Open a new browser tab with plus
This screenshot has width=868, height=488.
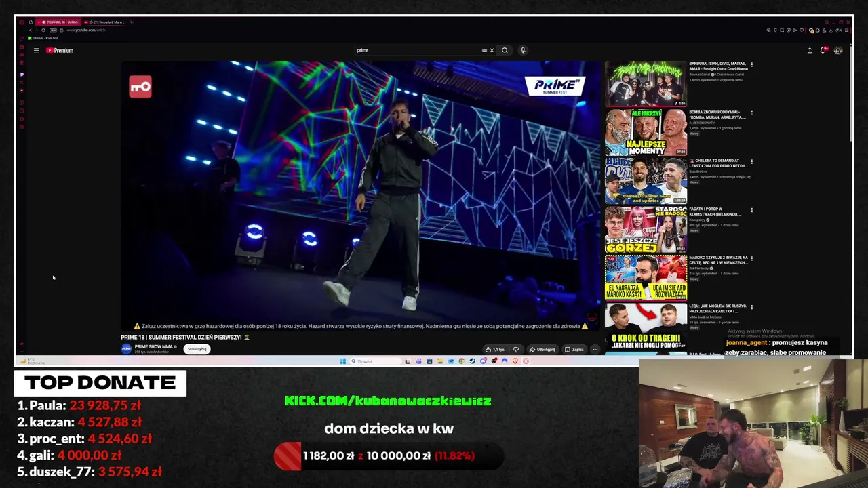click(x=132, y=22)
